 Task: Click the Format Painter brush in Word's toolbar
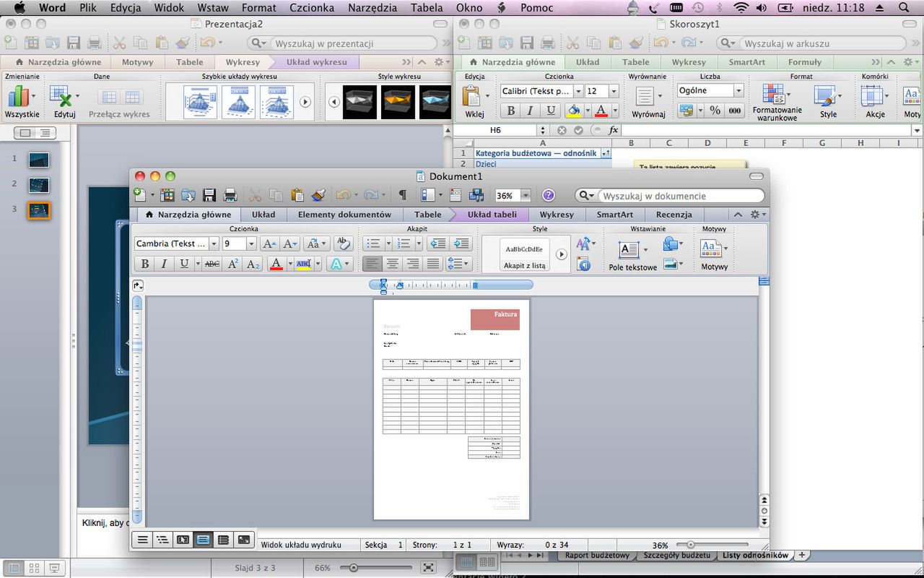pyautogui.click(x=318, y=195)
